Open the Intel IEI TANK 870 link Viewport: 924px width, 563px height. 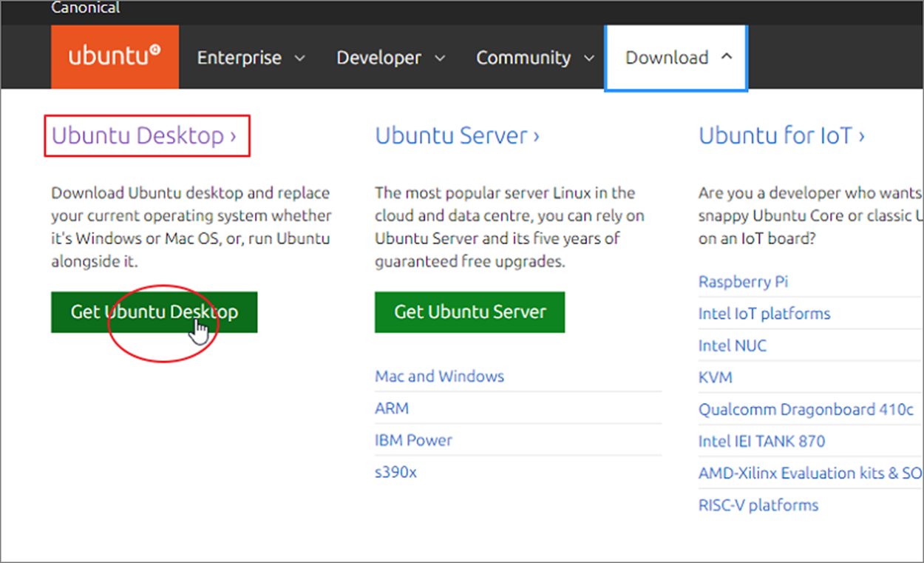[762, 441]
